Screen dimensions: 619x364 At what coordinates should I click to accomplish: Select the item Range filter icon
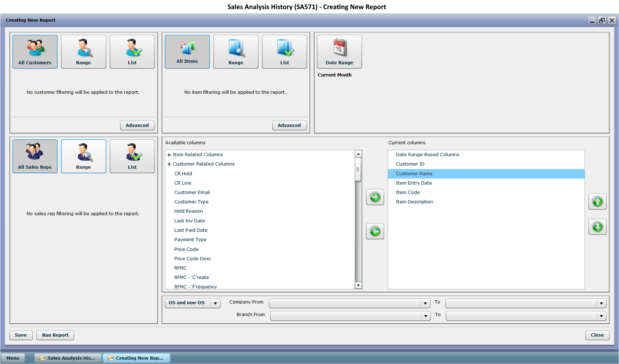236,51
